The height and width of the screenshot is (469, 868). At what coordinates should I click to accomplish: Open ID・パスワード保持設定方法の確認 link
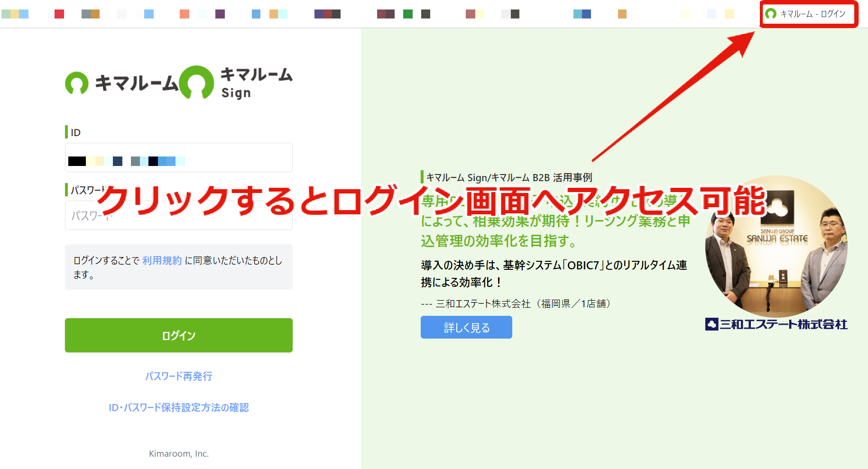179,407
